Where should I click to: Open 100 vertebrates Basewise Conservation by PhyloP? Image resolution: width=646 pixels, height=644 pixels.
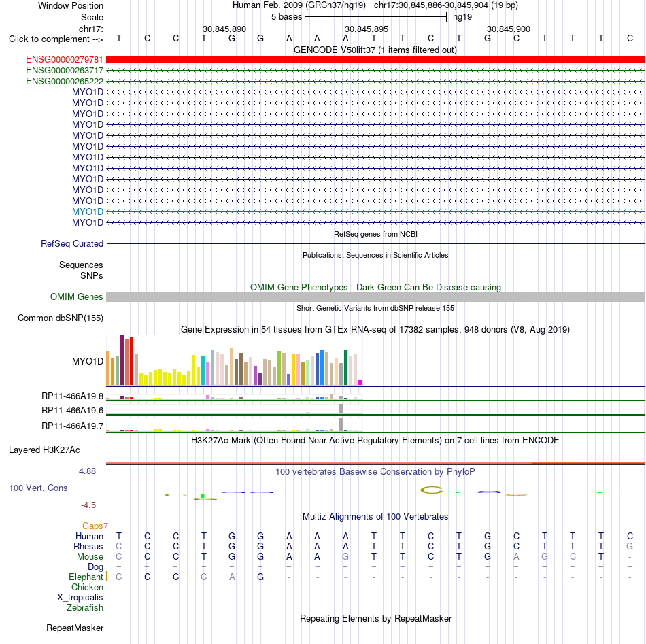375,472
